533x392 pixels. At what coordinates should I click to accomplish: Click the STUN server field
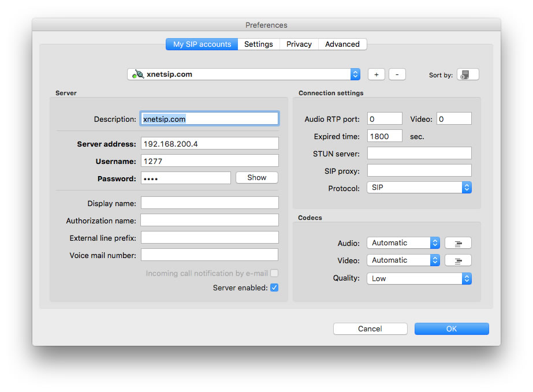[419, 153]
